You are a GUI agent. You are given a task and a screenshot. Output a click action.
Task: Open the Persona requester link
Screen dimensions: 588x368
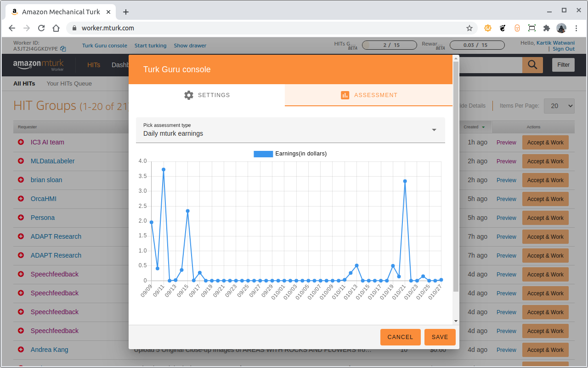[x=43, y=218]
